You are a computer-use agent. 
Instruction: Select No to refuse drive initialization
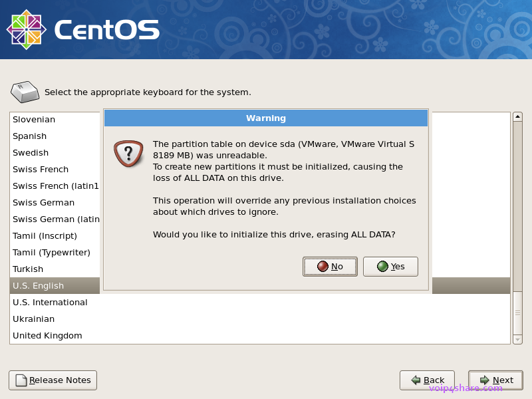point(330,266)
